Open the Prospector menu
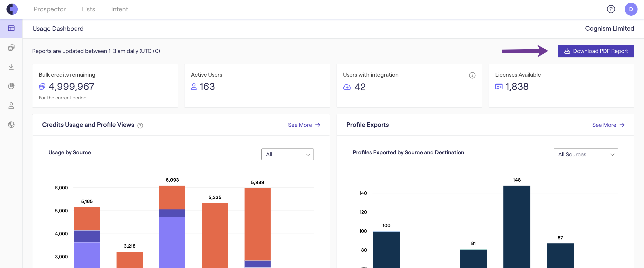This screenshot has height=268, width=644. 50,9
